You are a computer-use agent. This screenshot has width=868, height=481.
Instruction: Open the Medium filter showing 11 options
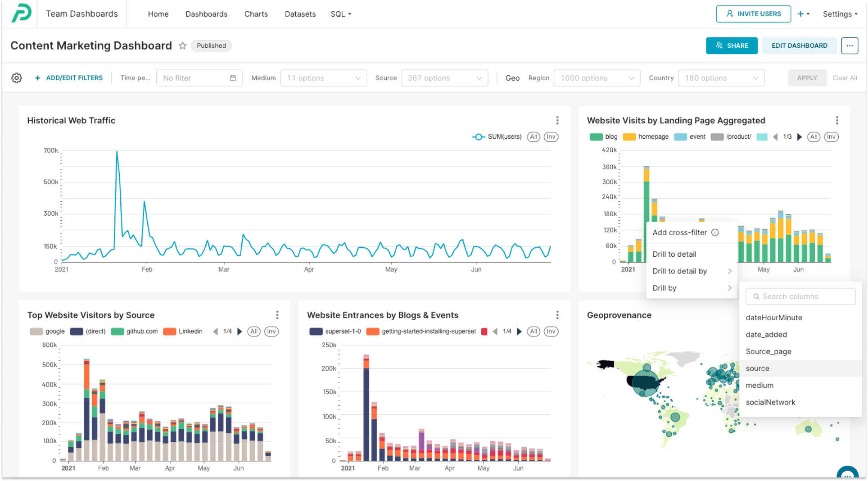(x=323, y=77)
